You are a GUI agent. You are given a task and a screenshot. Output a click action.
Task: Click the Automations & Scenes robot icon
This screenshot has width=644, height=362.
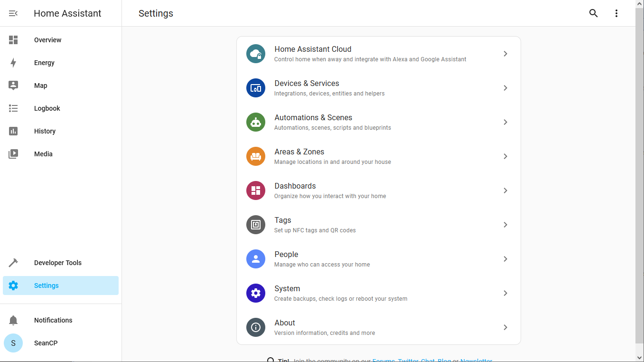click(256, 122)
